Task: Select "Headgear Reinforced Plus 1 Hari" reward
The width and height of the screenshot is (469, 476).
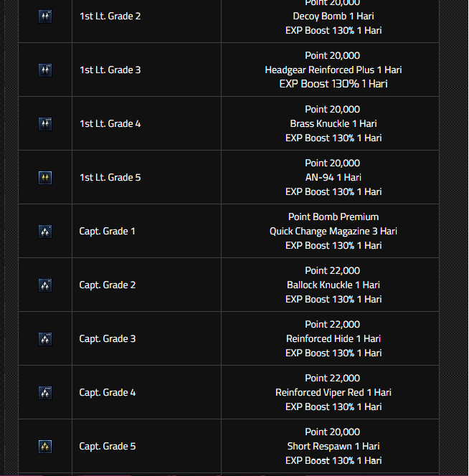Action: click(x=333, y=70)
